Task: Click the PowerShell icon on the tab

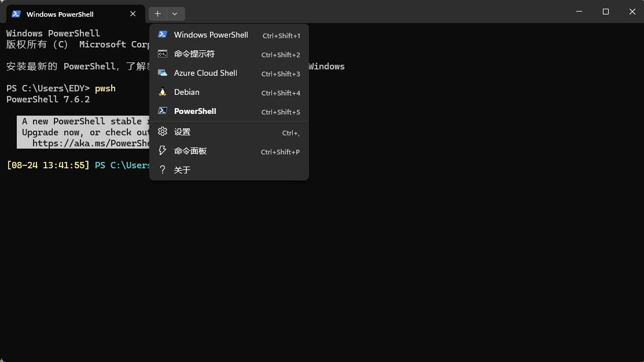Action: 16,14
